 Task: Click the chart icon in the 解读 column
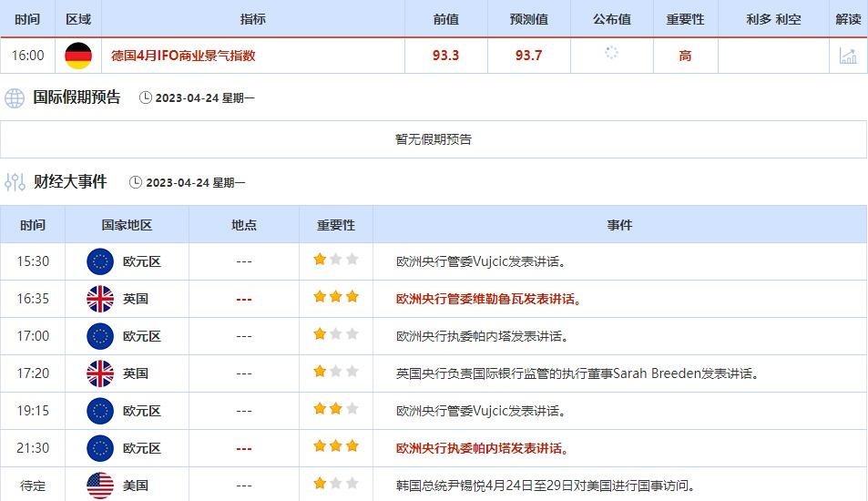click(847, 56)
